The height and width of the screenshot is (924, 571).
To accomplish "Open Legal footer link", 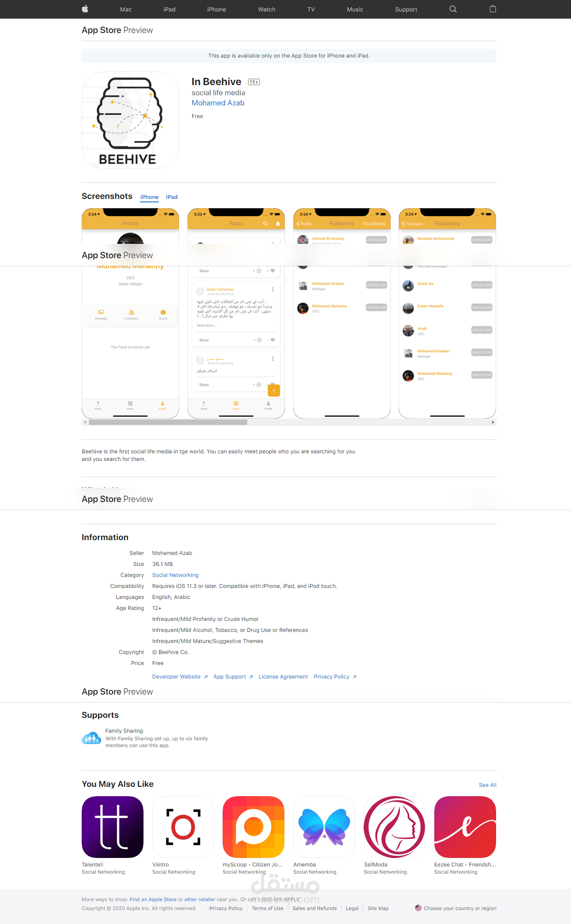I will (352, 908).
